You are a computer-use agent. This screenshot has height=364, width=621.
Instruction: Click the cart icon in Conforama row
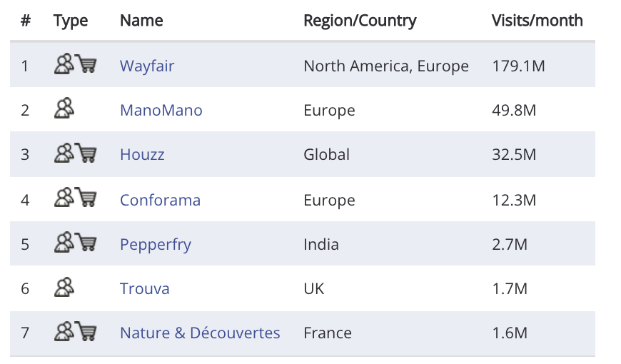coord(86,197)
